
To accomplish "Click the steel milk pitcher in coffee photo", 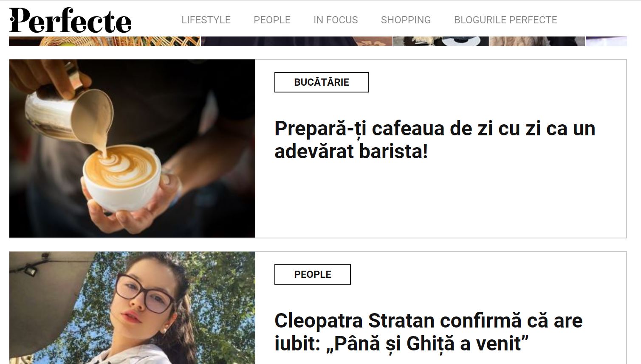I will pos(68,112).
